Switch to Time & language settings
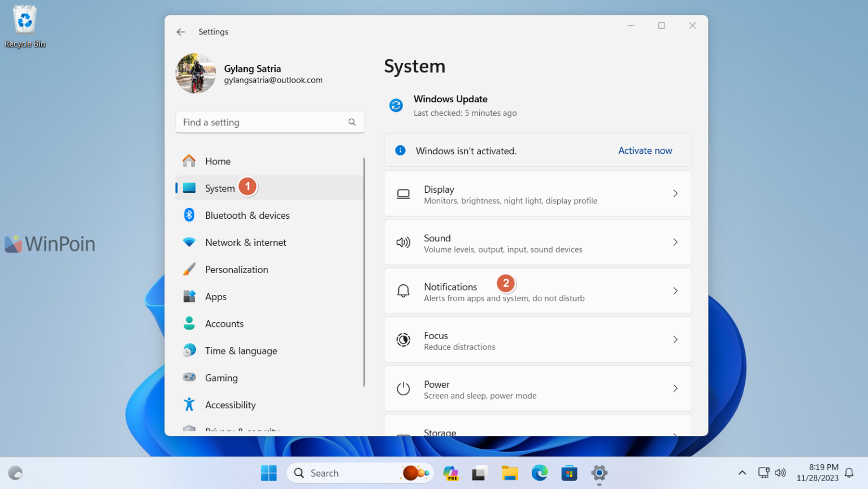868x489 pixels. point(241,350)
